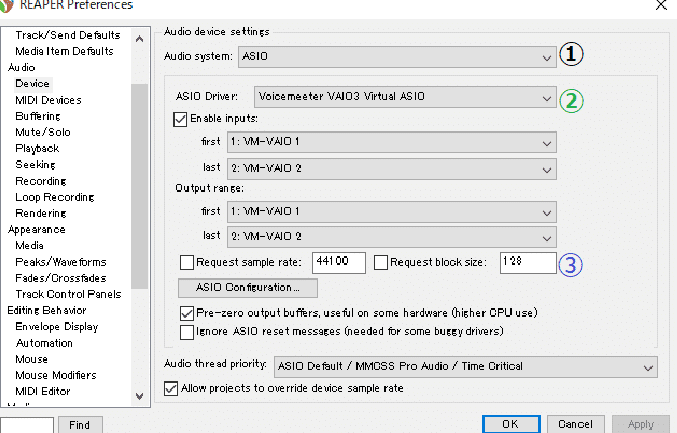The height and width of the screenshot is (433, 677).
Task: Click the ASIO Configuration button
Action: [x=248, y=288]
